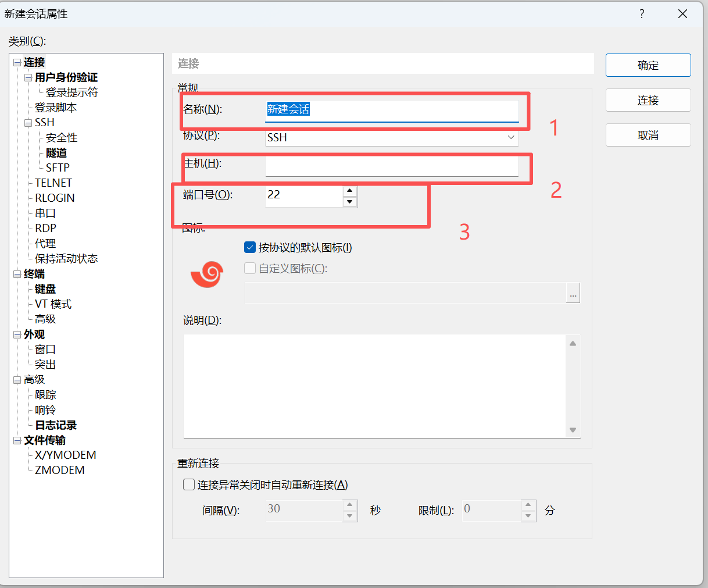Toggle 按协议的默认图标 checkbox

250,248
